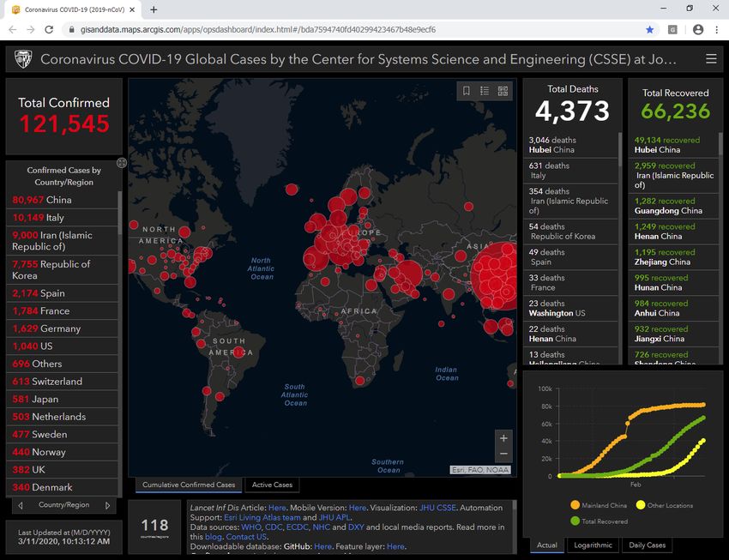Viewport: 729px width, 560px height.
Task: Open the map bookmarks icon
Action: click(467, 91)
